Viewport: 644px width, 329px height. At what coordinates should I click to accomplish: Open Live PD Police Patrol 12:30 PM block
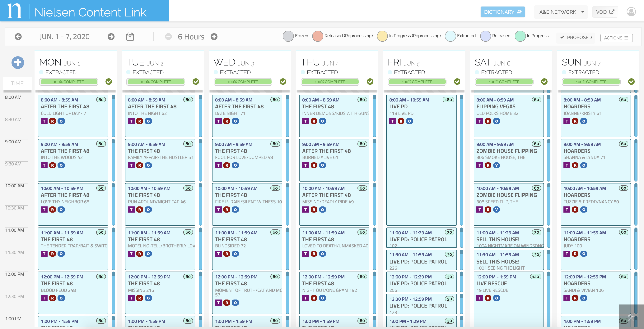pyautogui.click(x=421, y=304)
